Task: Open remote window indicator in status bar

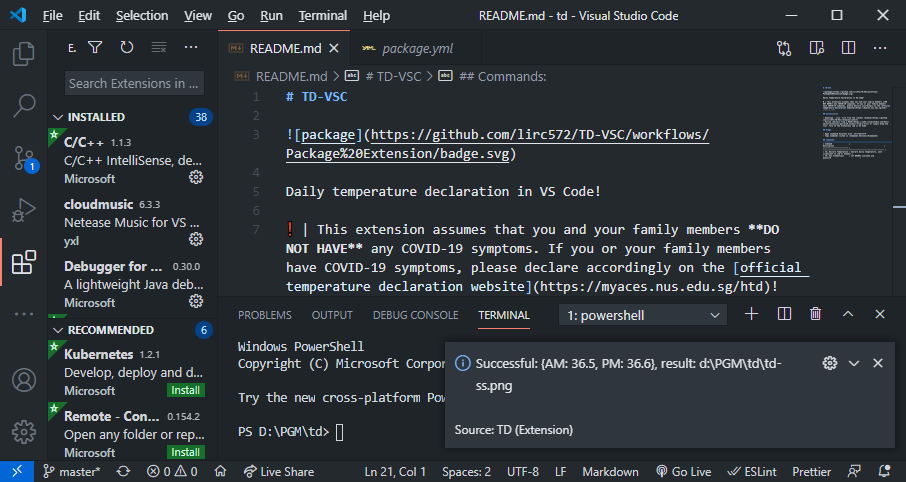Action: click(17, 472)
